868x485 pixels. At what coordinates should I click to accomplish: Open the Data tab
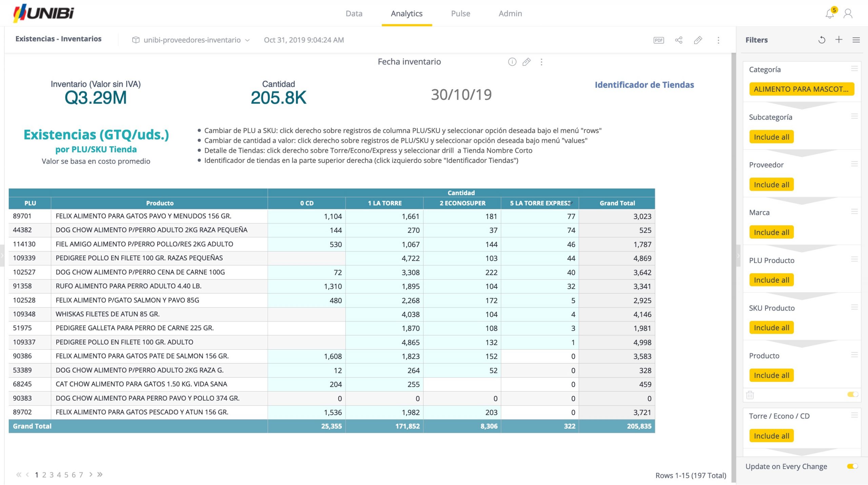point(354,14)
